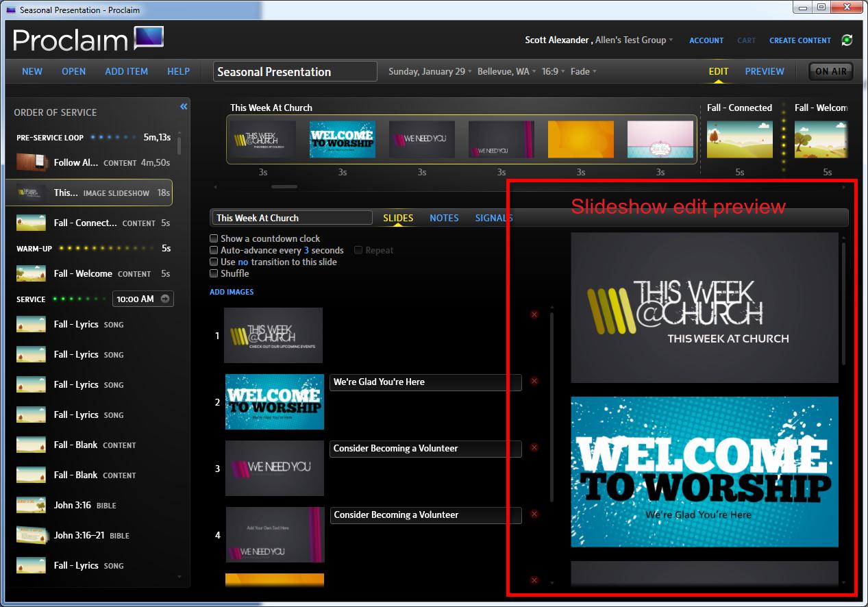The width and height of the screenshot is (868, 607).
Task: Click the green sync icon in top-right corner
Action: [847, 40]
